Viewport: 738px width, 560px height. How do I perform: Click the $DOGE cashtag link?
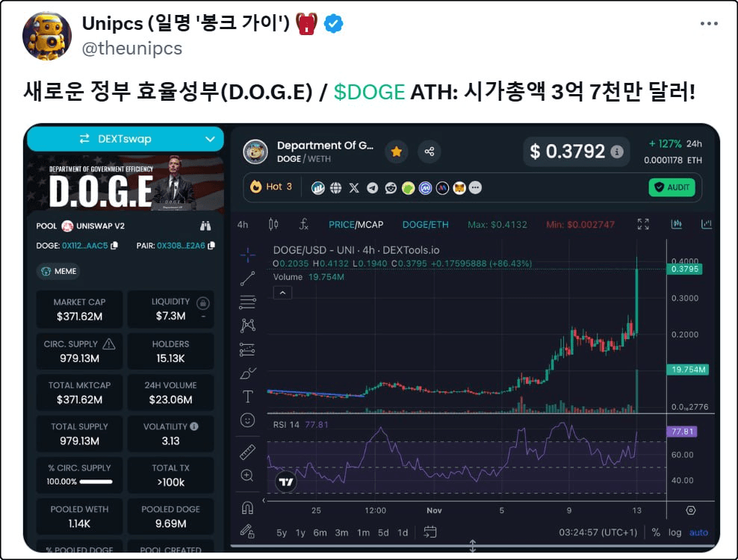[x=370, y=92]
